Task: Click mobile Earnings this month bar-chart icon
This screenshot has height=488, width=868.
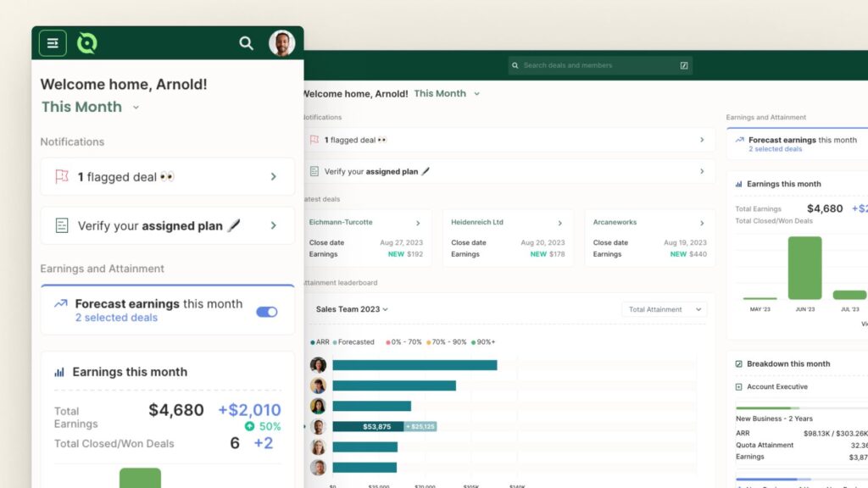Action: point(59,373)
